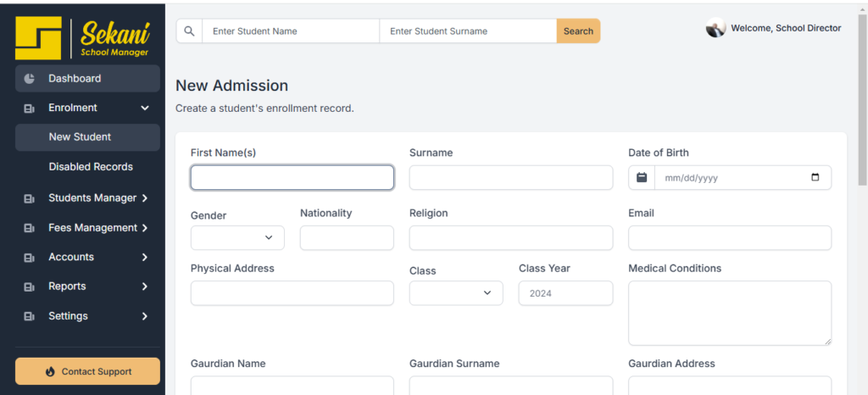Screen dimensions: 868x395
Task: Click the Contact Support button
Action: [87, 371]
